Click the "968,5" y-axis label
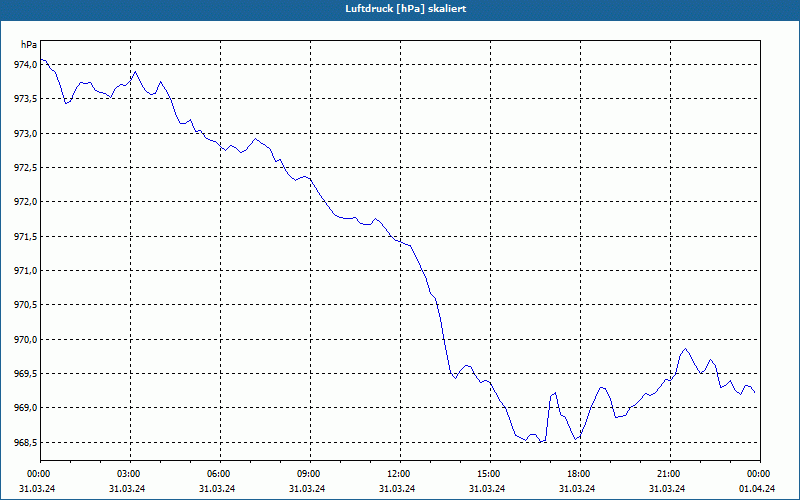This screenshot has height=500, width=800. click(25, 443)
